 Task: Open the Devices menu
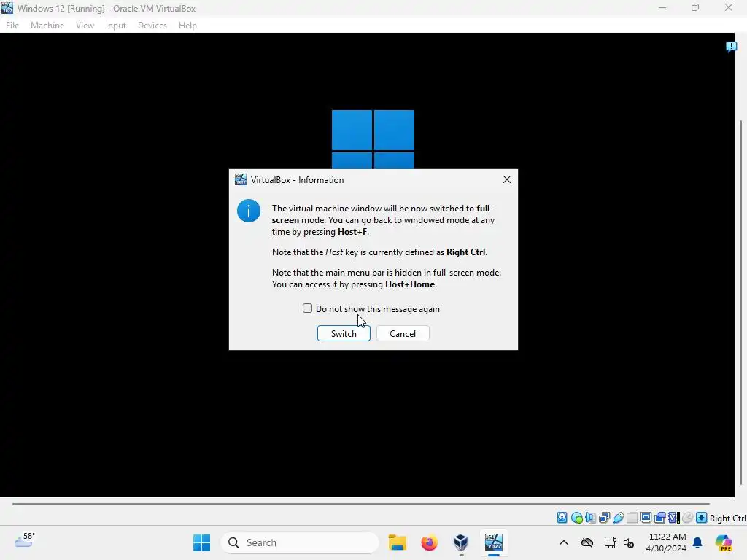152,26
